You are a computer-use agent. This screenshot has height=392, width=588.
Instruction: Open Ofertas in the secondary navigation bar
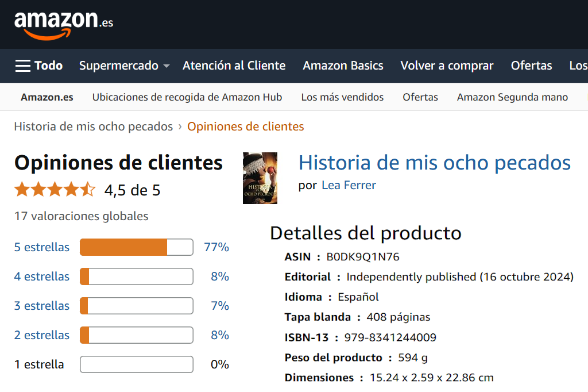coord(420,97)
